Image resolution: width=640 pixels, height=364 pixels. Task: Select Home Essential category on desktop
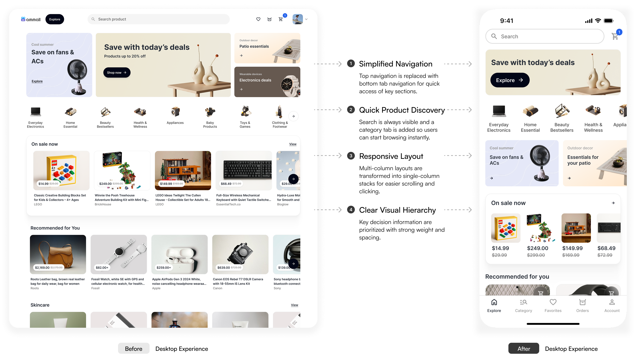pyautogui.click(x=70, y=117)
